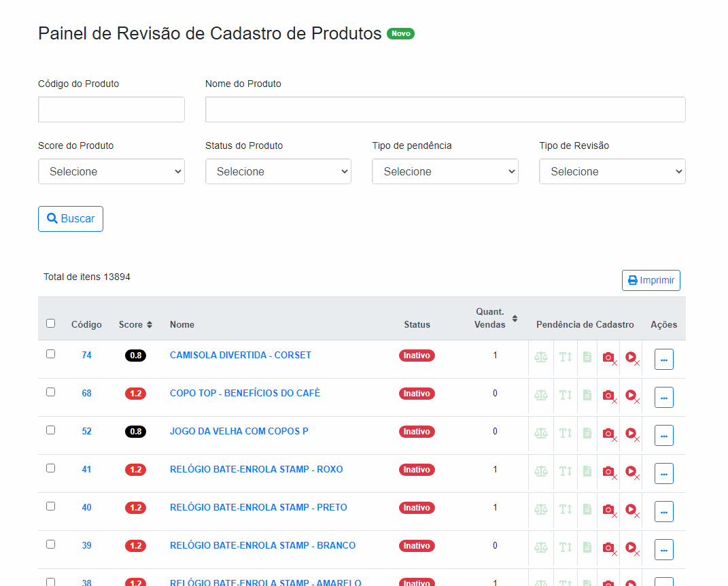The width and height of the screenshot is (728, 586).
Task: Click the Inativo badge for product 74
Action: pyautogui.click(x=417, y=356)
